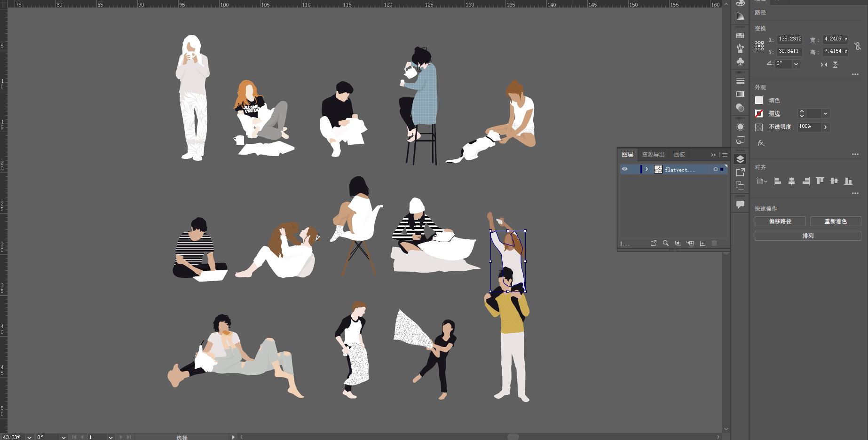Viewport: 868px width, 440px height.
Task: Open the Transparency panel icon
Action: [740, 108]
